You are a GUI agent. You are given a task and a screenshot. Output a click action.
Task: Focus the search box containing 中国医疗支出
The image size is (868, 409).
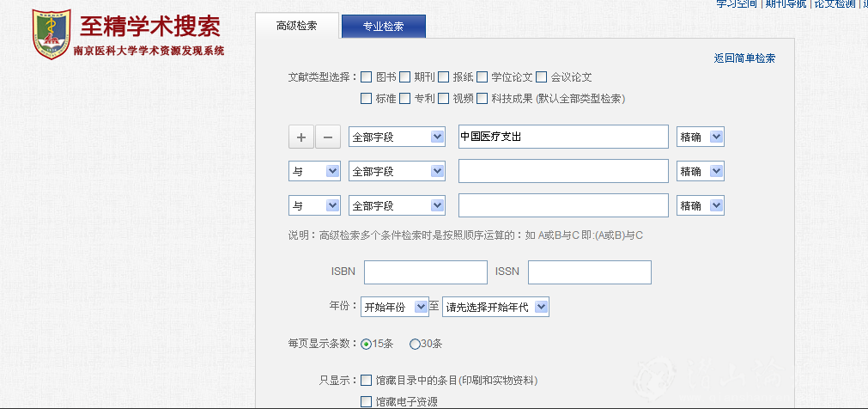[x=562, y=137]
